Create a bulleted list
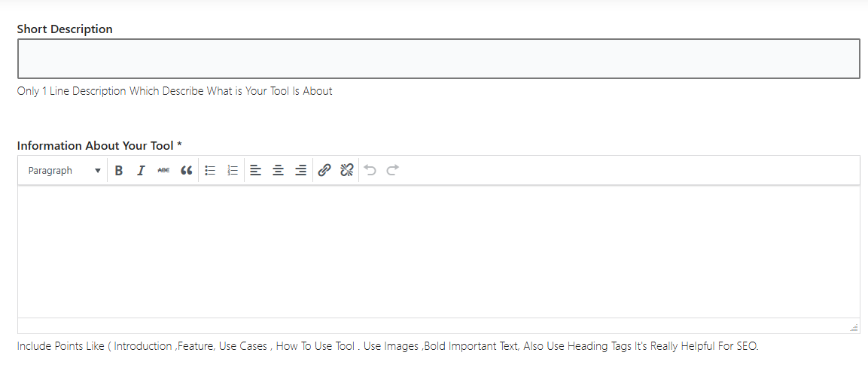Screen dimensions: 868x386 (210, 170)
